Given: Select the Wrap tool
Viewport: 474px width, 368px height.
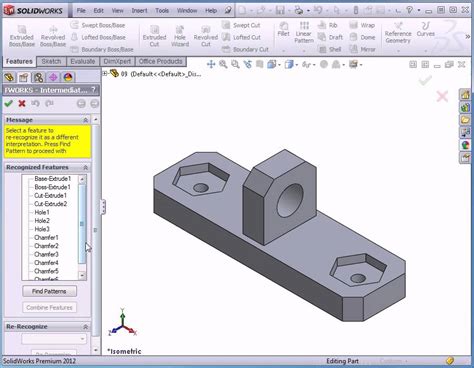Looking at the screenshot, I should point(362,25).
